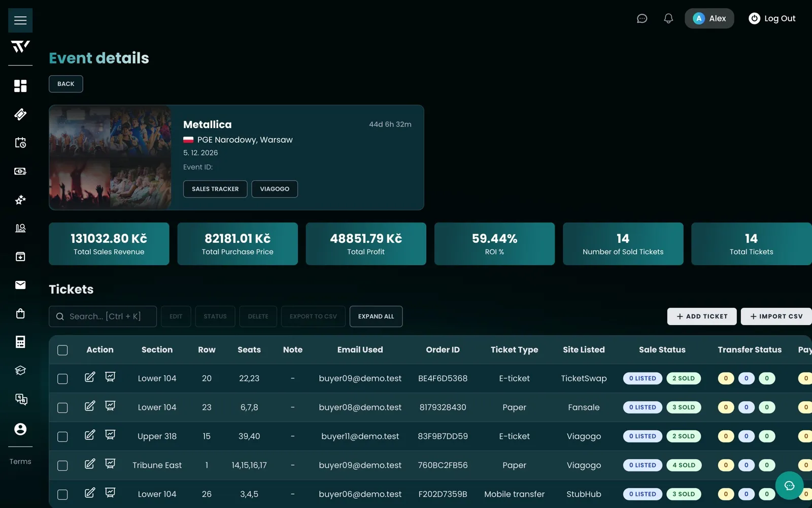Add a new ticket
This screenshot has width=812, height=508.
[702, 316]
